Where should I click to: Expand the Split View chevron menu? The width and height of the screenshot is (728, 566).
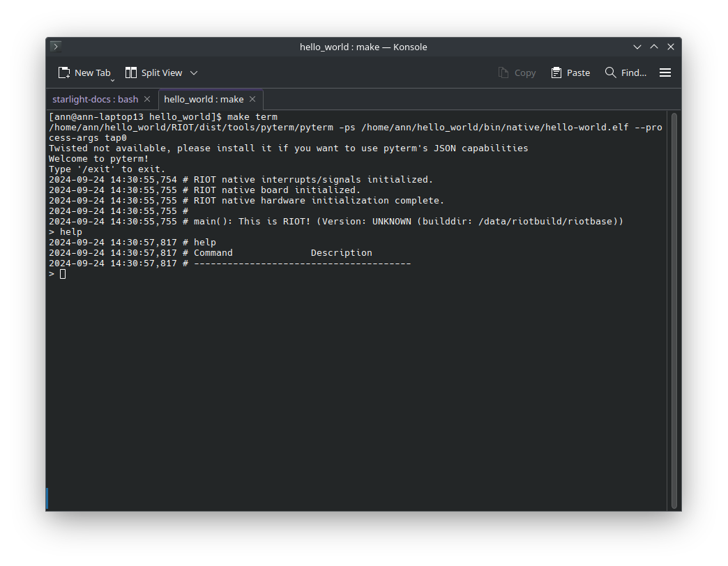click(193, 72)
